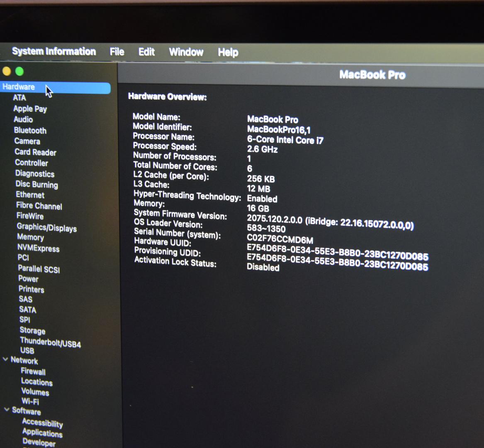Screen dimensions: 484x448
Task: Click processor speed value 2.6 GHz
Action: (263, 149)
